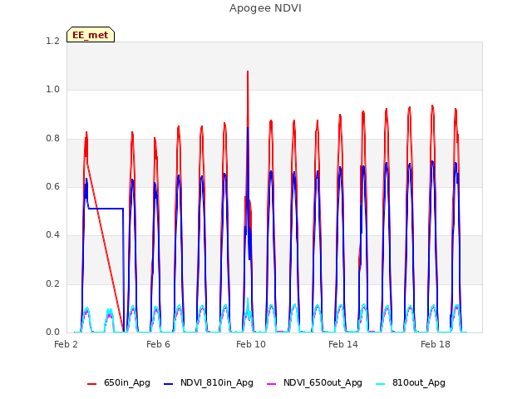Image resolution: width=532 pixels, height=399 pixels.
Task: Click the 0.6 y-axis label
Action: (x=52, y=186)
